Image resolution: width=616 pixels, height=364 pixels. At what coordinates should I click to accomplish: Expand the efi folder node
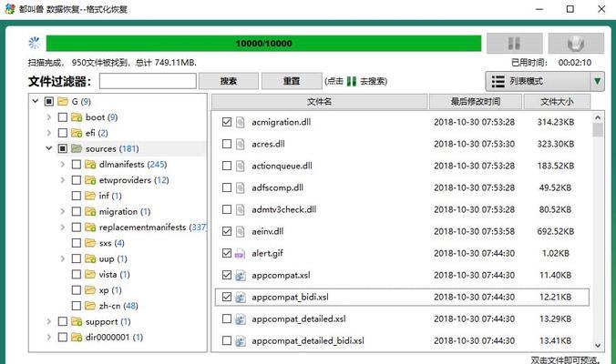click(48, 133)
